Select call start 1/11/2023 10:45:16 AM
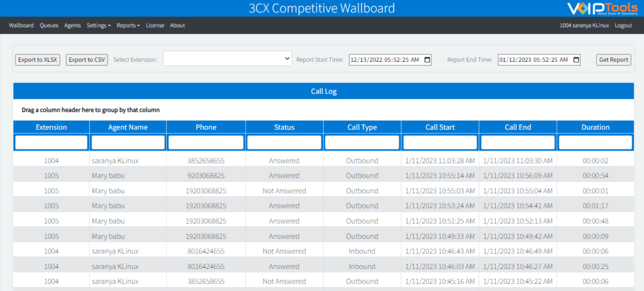This screenshot has height=291, width=644. pyautogui.click(x=440, y=282)
